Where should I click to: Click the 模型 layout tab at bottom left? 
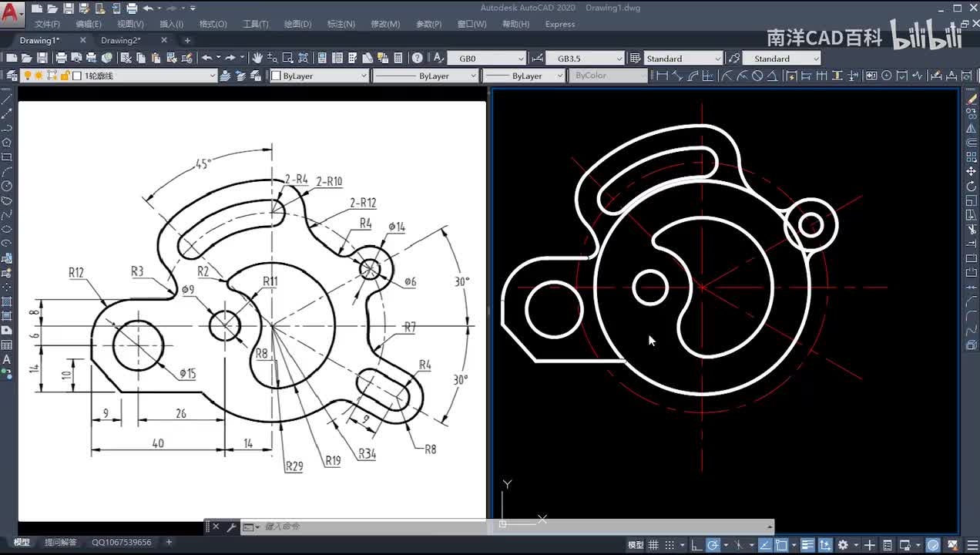click(22, 542)
